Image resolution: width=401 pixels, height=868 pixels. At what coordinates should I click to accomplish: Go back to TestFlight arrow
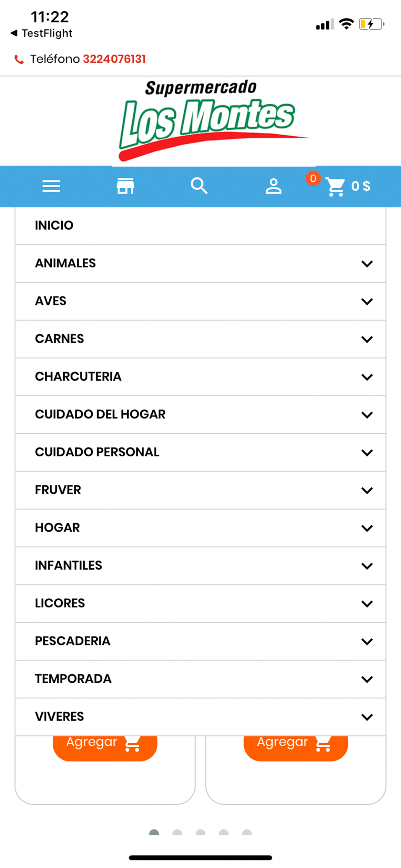(x=14, y=33)
